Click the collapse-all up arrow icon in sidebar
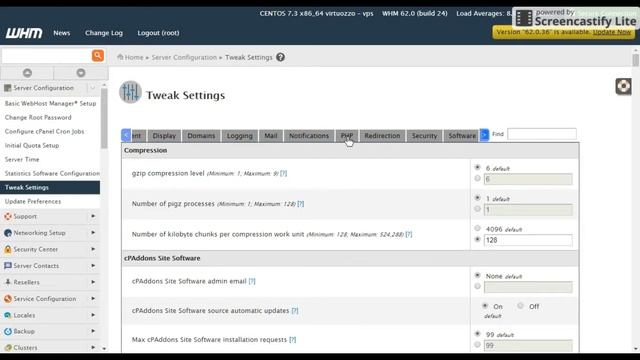Screen dimensions: 640x360 coord(27,73)
